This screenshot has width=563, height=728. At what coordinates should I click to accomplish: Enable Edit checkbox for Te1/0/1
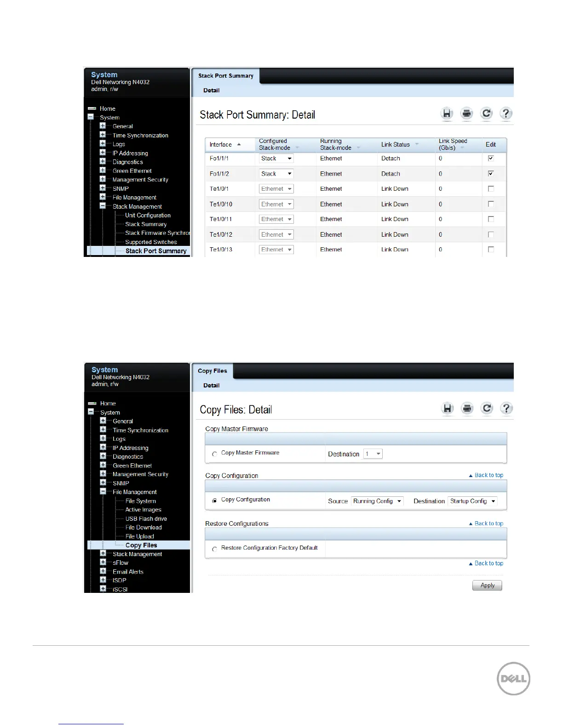(491, 188)
